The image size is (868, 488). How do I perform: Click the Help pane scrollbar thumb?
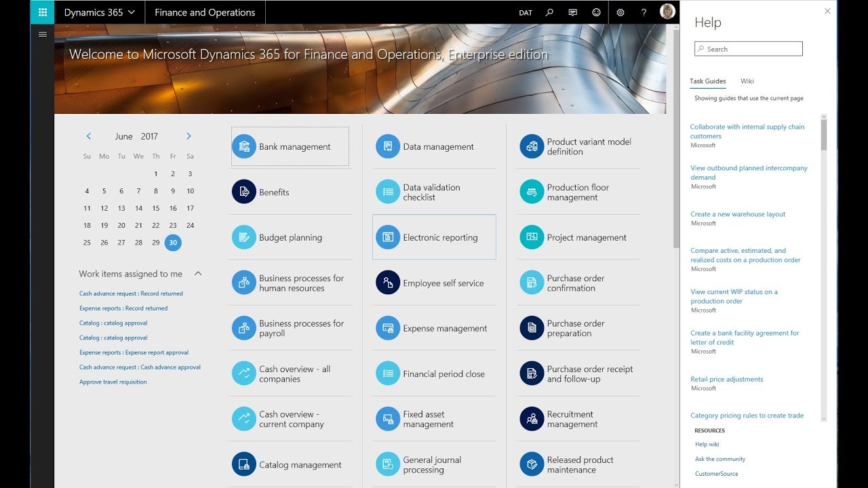click(824, 134)
